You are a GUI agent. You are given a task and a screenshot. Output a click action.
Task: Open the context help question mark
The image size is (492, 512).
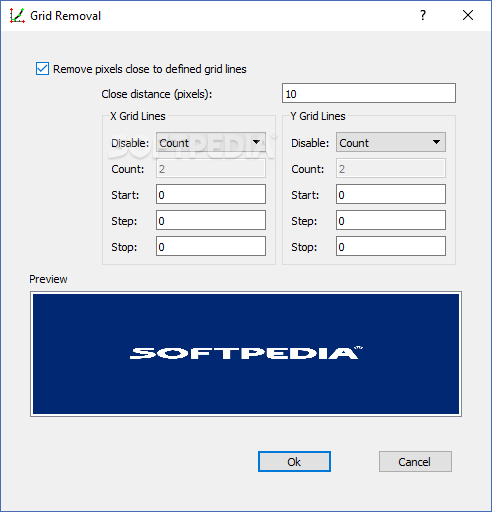coord(423,15)
